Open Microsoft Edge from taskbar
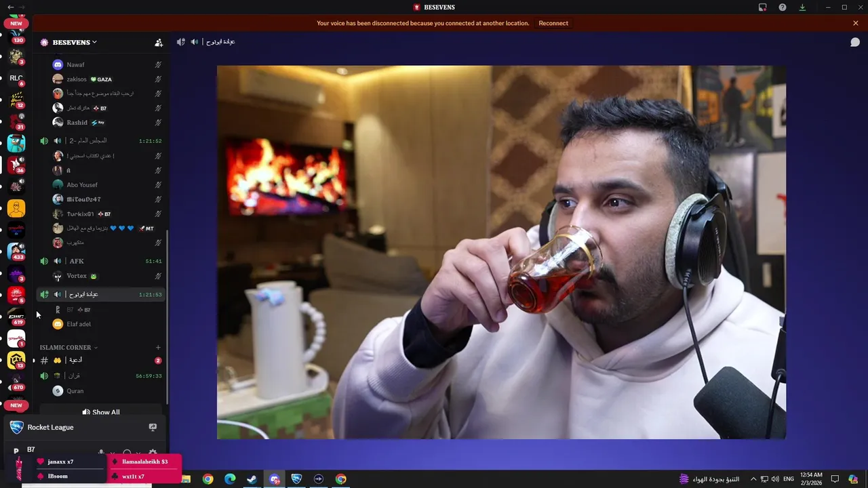The height and width of the screenshot is (488, 868). click(230, 479)
